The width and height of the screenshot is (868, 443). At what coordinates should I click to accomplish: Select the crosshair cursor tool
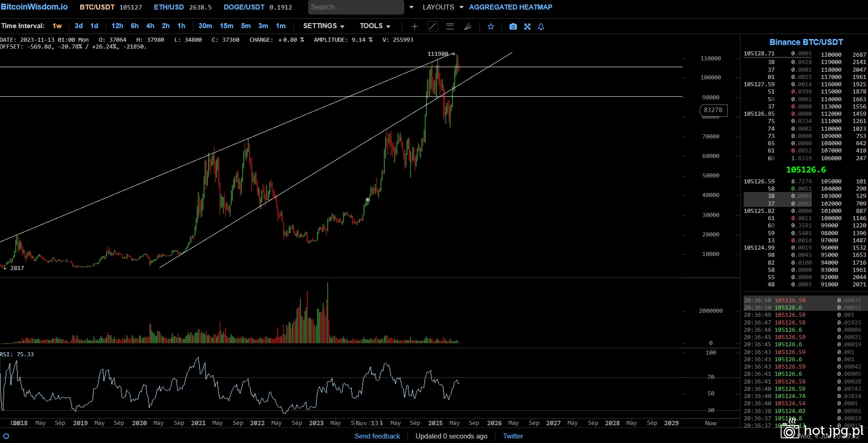point(414,26)
